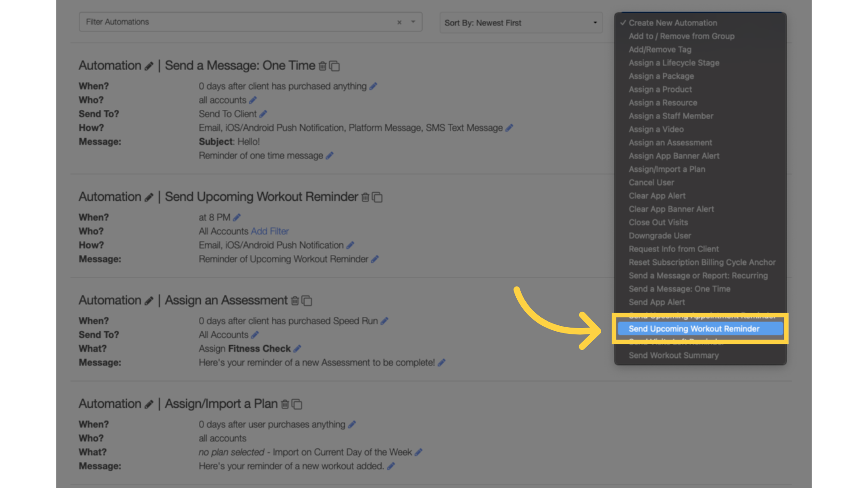This screenshot has width=868, height=488.
Task: Select Send App Alert
Action: (x=700, y=302)
